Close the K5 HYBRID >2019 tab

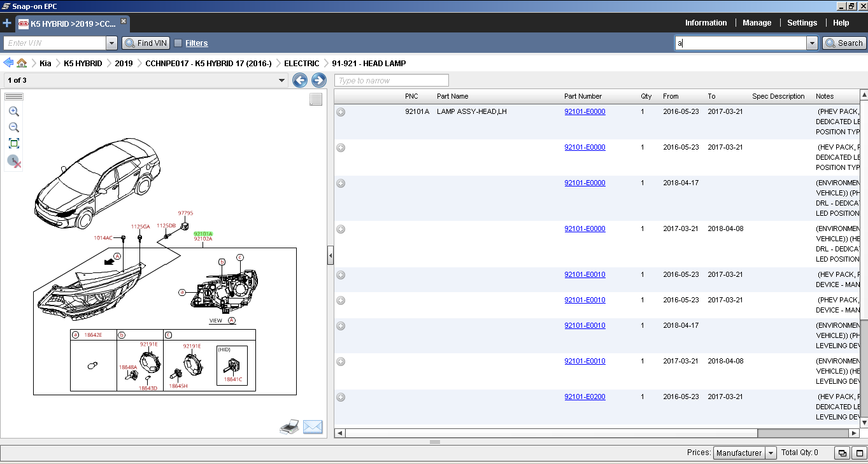click(124, 21)
